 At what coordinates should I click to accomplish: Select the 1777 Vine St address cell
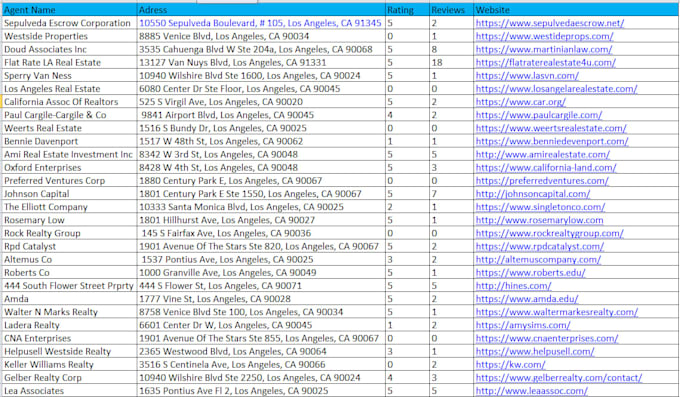(x=261, y=299)
